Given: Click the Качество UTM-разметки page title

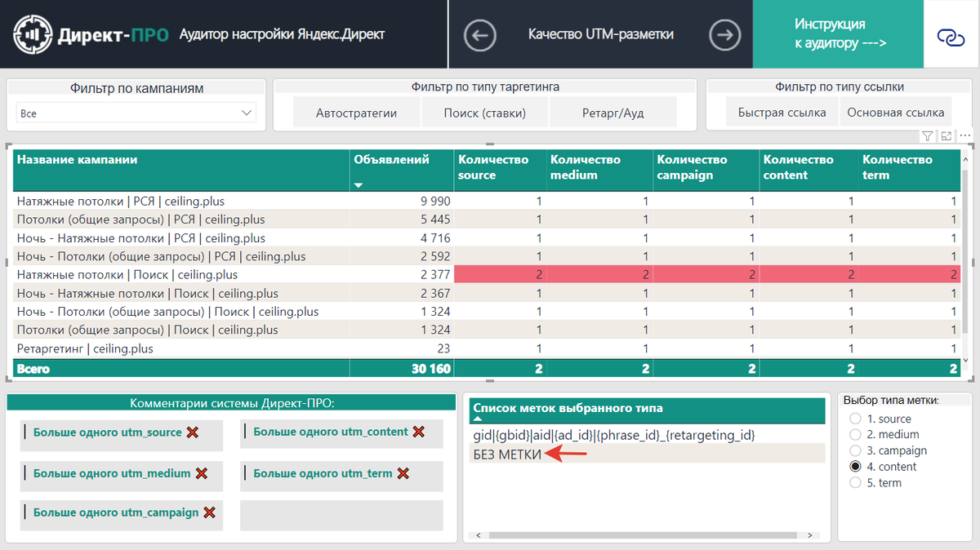Looking at the screenshot, I should coord(601,34).
